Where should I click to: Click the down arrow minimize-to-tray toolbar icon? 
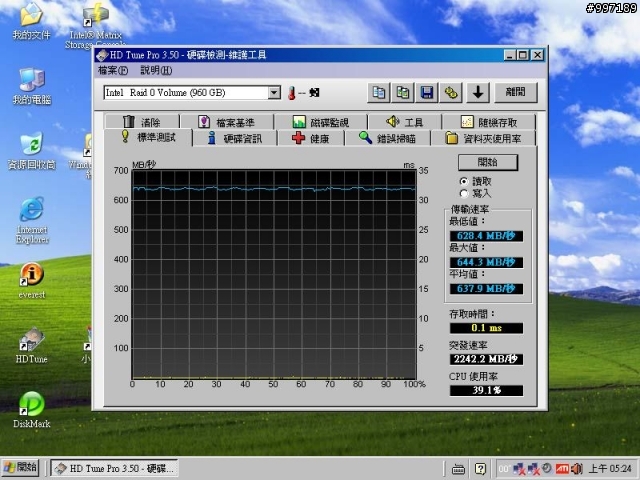(x=478, y=93)
